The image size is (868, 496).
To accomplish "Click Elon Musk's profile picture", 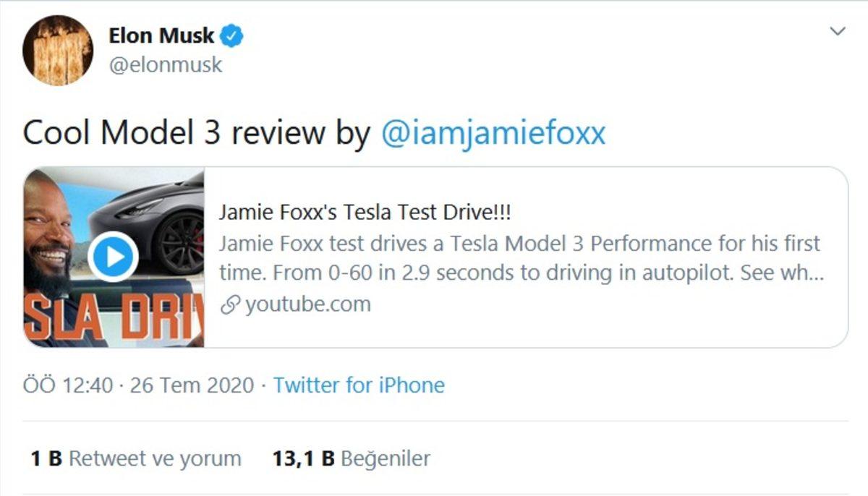I will tap(57, 51).
